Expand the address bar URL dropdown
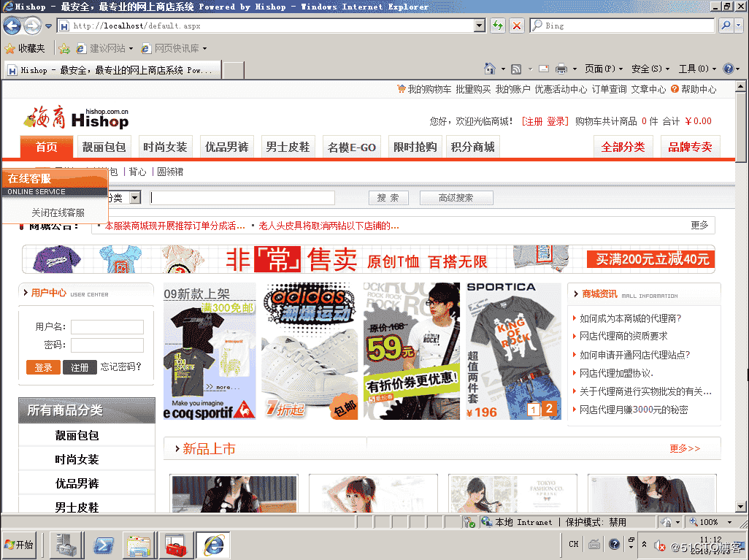This screenshot has height=560, width=749. coord(480,26)
